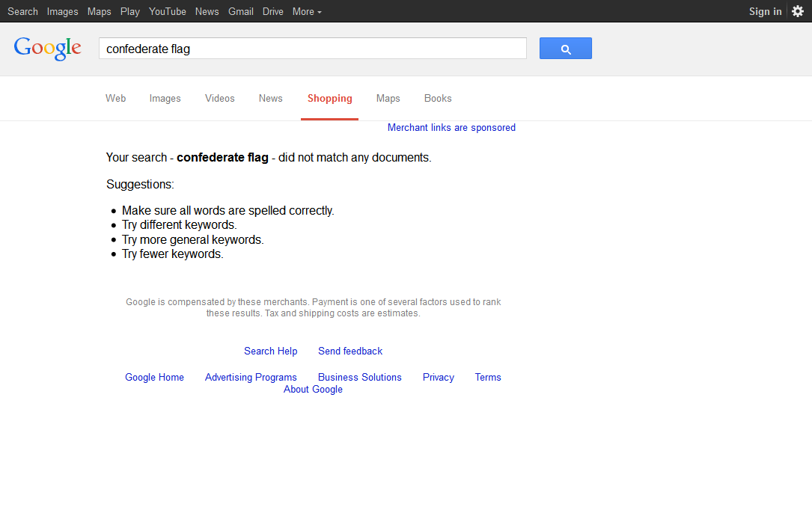Open Images in the top black bar
Screen dimensions: 812x522
pos(63,11)
